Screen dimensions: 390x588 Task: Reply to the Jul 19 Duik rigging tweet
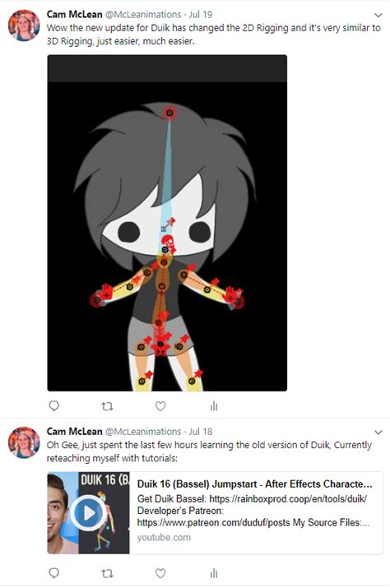point(54,405)
